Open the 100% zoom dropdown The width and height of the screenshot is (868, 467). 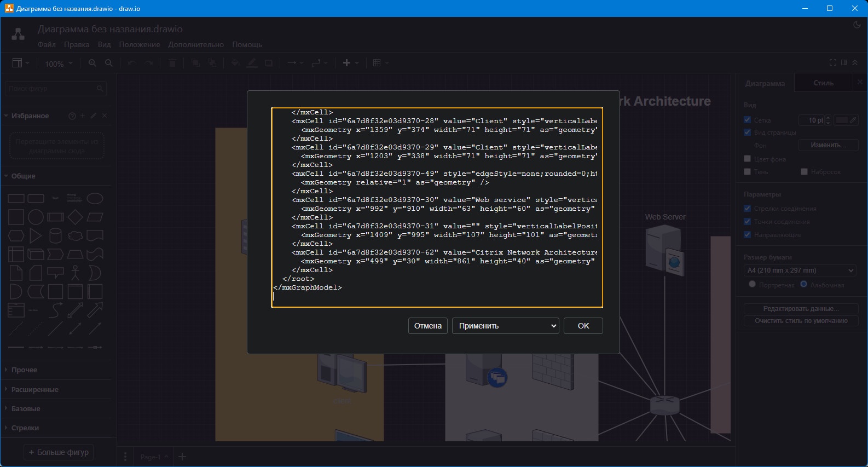pyautogui.click(x=58, y=64)
